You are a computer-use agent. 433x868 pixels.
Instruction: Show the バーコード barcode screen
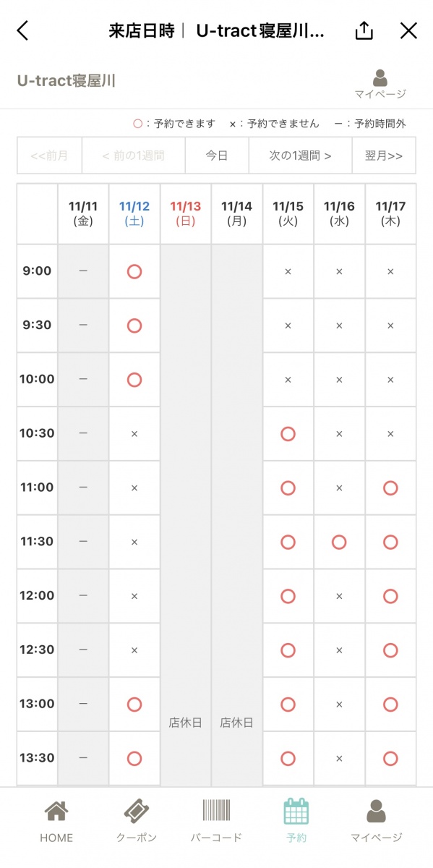[216, 821]
